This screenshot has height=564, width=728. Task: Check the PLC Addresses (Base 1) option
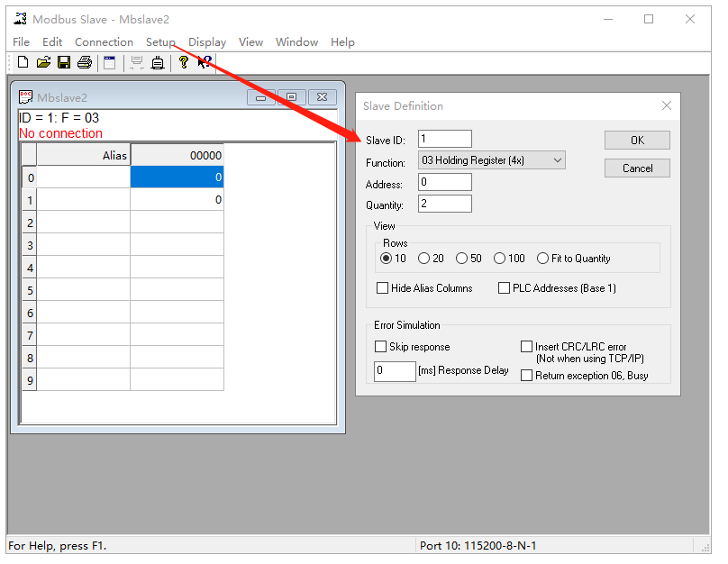[505, 288]
